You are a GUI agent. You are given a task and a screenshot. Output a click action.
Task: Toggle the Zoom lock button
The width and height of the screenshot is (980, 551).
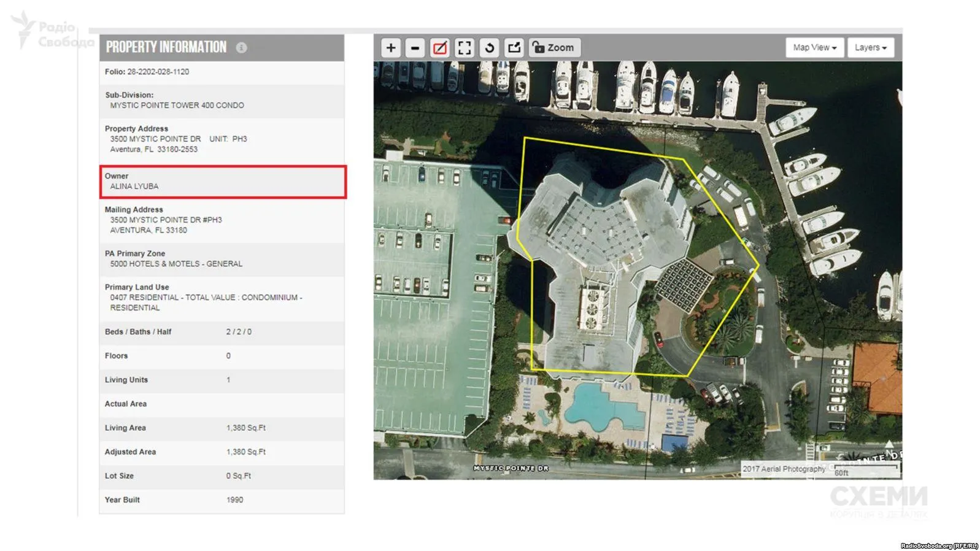(x=554, y=48)
